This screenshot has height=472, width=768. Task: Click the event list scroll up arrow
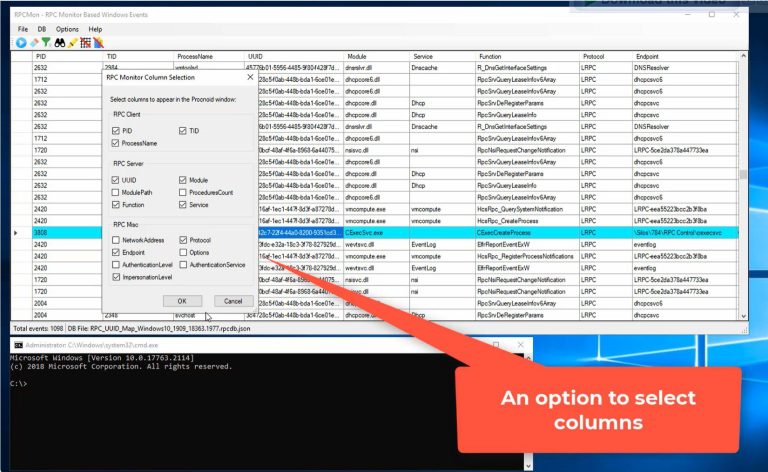click(743, 56)
